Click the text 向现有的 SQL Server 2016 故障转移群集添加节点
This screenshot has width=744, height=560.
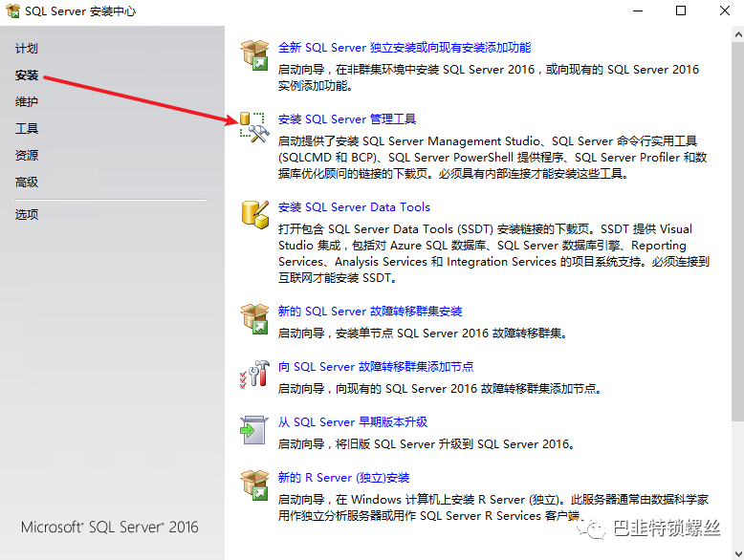pyautogui.click(x=469, y=389)
